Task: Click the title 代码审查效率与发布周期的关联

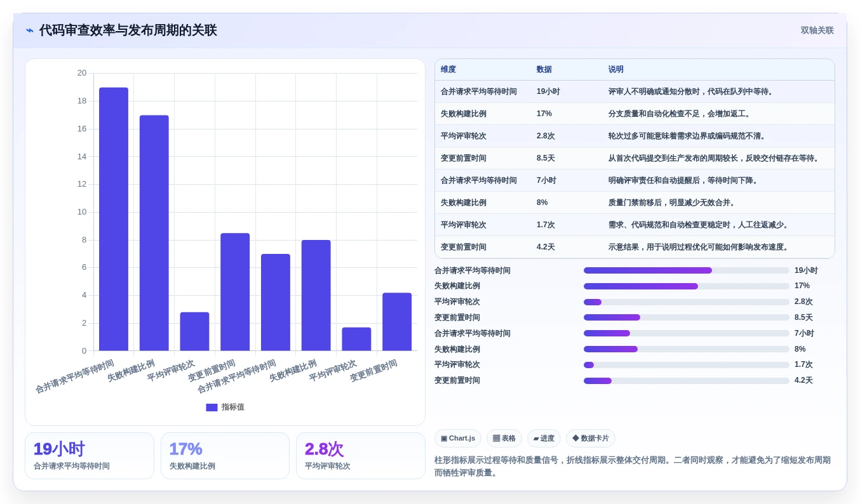Action: tap(128, 30)
